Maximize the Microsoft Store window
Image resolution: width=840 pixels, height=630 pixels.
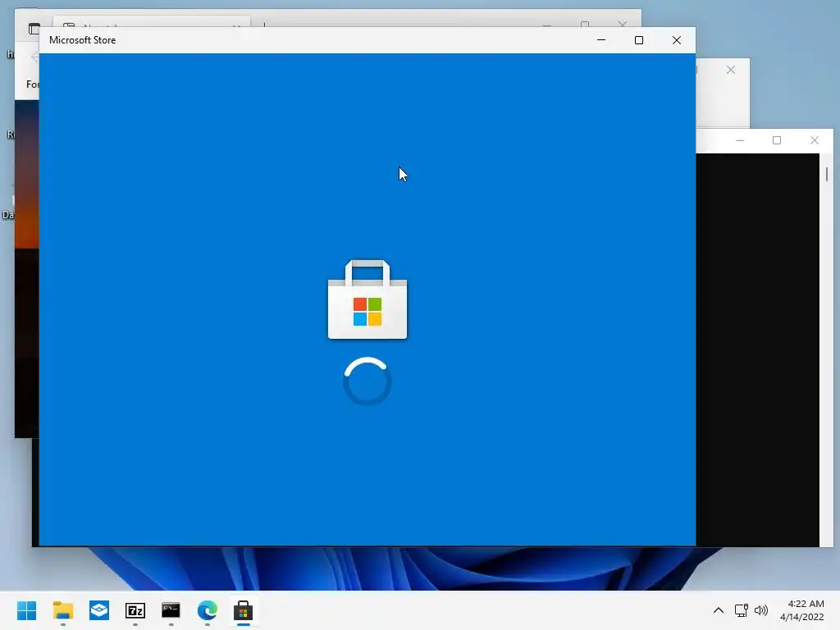638,40
